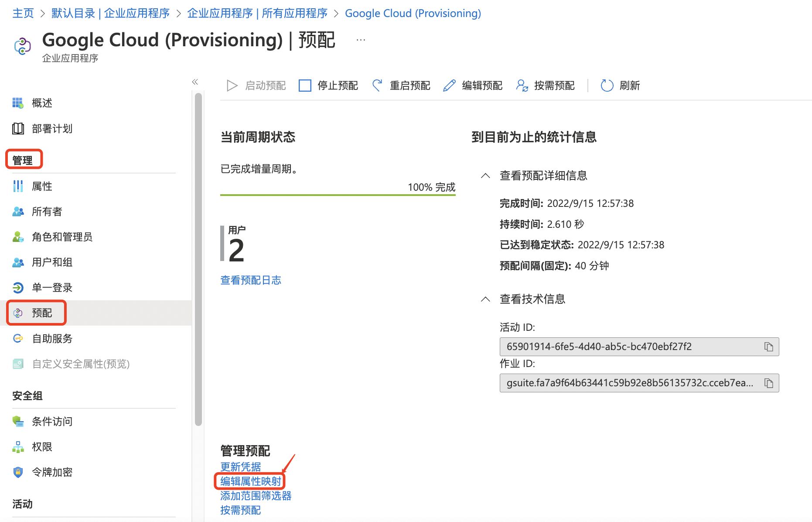Open the more options ellipsis by the title

361,40
